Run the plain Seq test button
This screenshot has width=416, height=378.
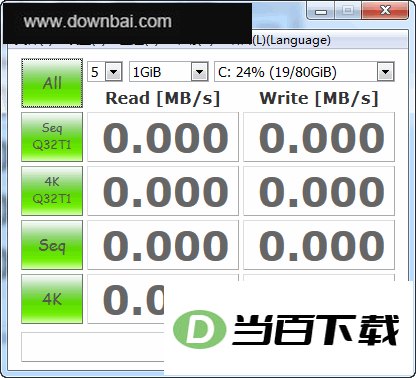tap(52, 245)
